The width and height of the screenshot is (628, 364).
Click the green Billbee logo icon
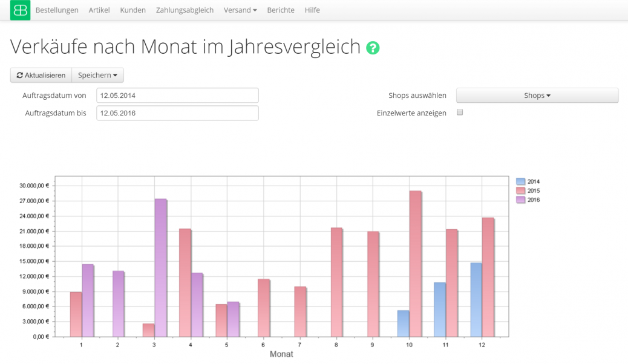pyautogui.click(x=20, y=10)
